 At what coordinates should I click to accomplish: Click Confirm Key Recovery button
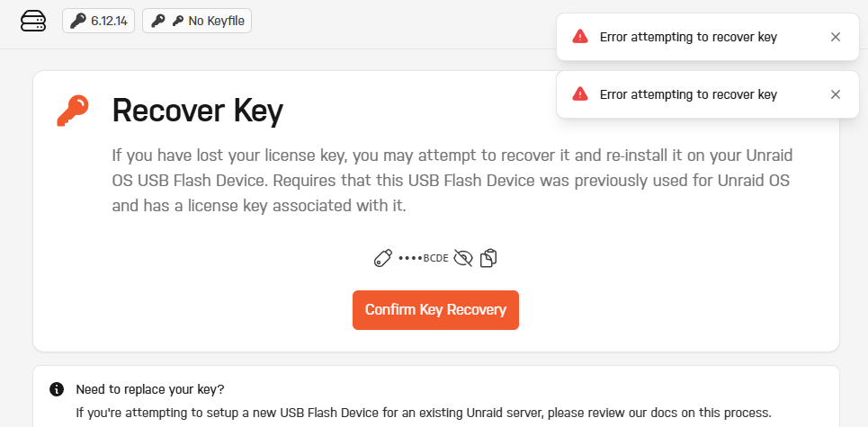(x=435, y=310)
